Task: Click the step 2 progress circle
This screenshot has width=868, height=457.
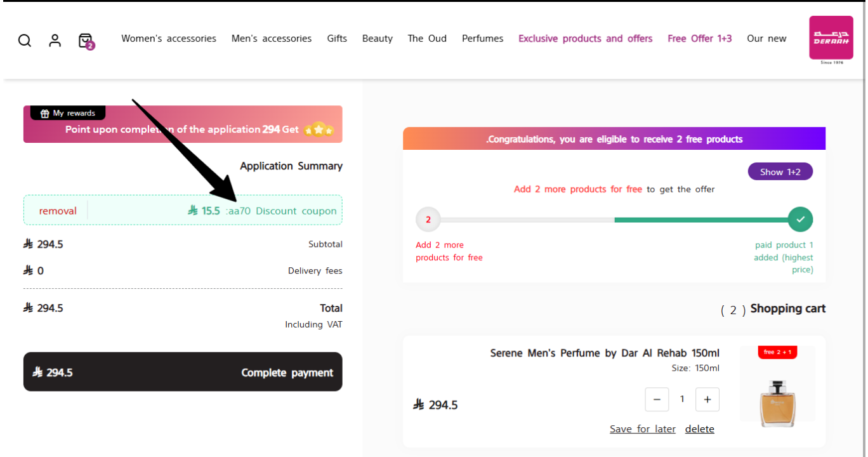Action: click(428, 220)
